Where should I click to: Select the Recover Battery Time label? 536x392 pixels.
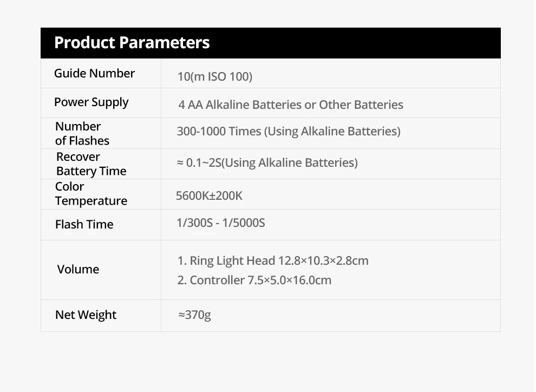[91, 164]
